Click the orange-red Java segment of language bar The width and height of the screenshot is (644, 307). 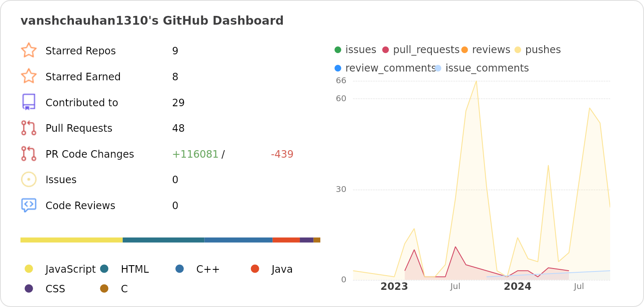point(286,240)
